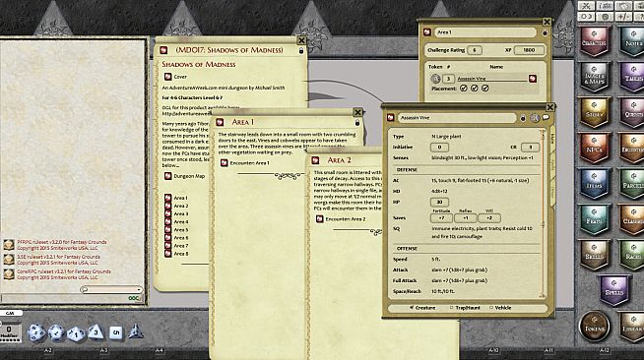
Task: Toggle the lock icon in Area 1 story window
Action: [x=356, y=123]
